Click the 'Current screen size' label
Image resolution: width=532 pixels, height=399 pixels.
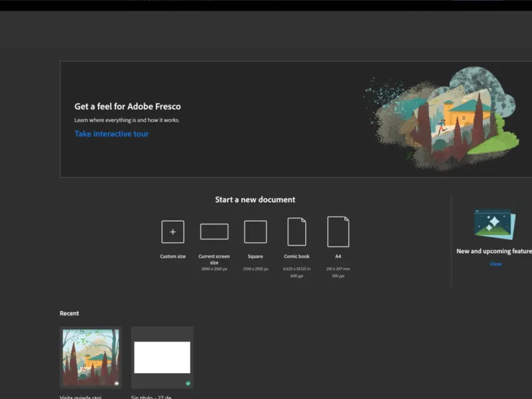point(214,259)
